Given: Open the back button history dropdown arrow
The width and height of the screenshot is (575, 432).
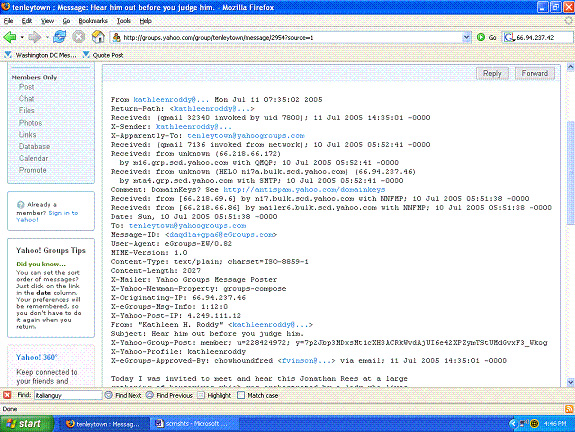Looking at the screenshot, I should click(22, 37).
